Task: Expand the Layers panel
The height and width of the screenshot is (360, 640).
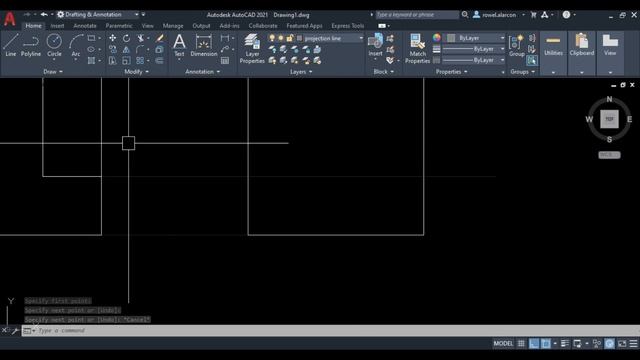Action: 301,71
